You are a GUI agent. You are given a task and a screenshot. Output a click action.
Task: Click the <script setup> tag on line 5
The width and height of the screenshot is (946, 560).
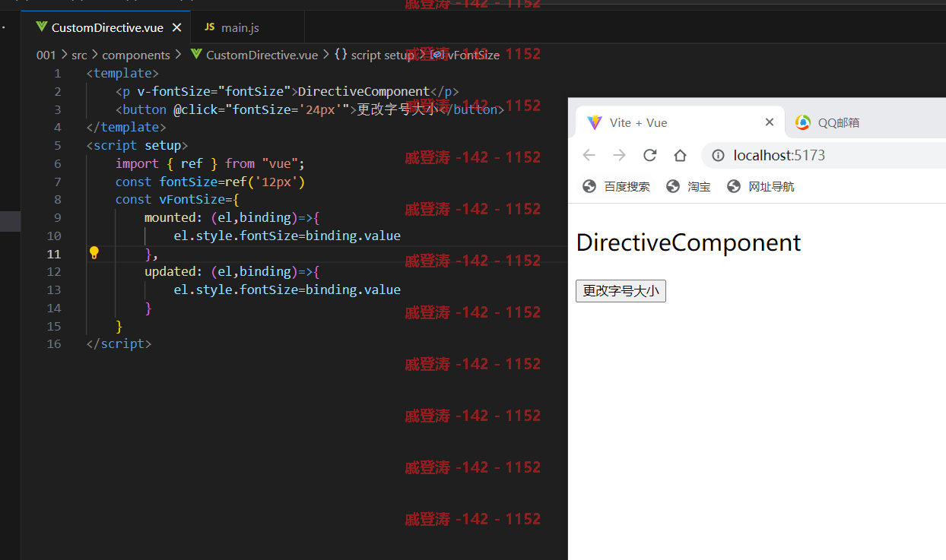pos(137,145)
